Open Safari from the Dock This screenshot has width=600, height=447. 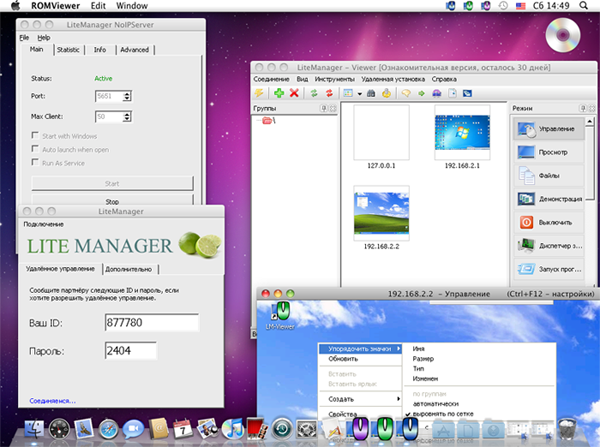coord(109,429)
